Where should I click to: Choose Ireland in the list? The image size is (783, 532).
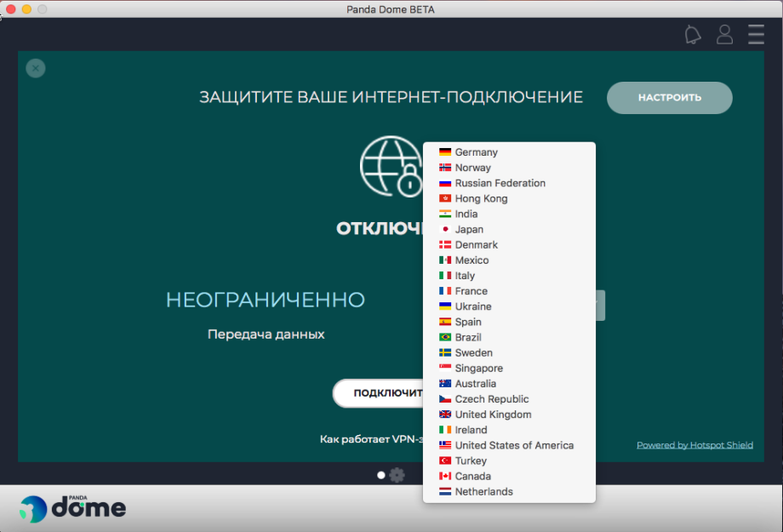pyautogui.click(x=509, y=430)
